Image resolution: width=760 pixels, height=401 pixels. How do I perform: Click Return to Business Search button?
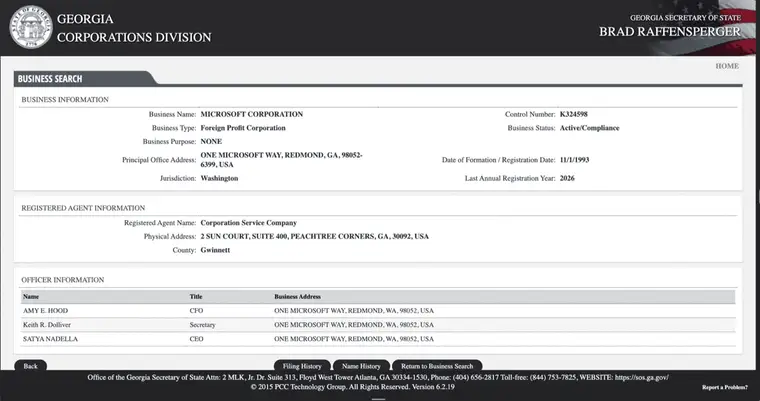click(437, 366)
